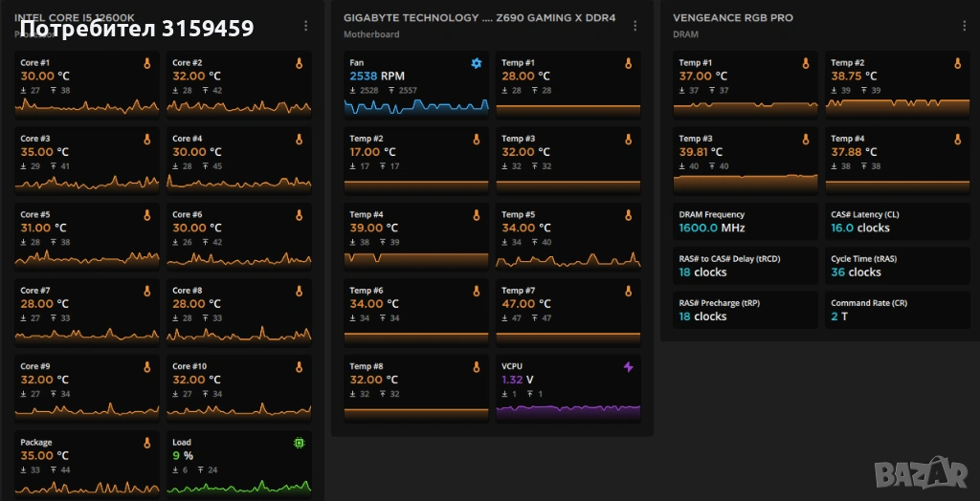The width and height of the screenshot is (980, 501).
Task: Click the Load percentage graph
Action: 239,486
